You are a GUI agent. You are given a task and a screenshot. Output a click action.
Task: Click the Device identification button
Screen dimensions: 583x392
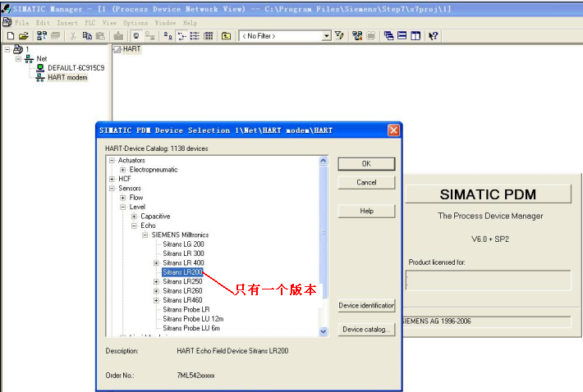pos(366,306)
